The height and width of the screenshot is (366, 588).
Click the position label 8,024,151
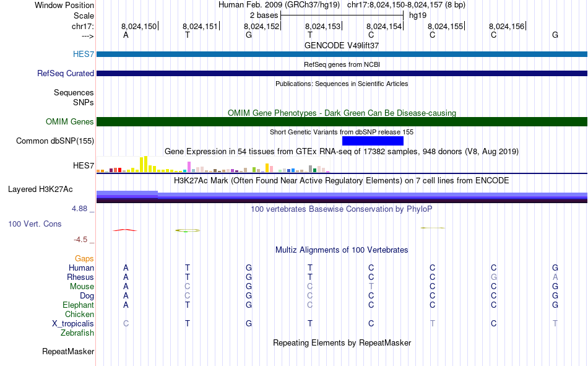tap(200, 26)
